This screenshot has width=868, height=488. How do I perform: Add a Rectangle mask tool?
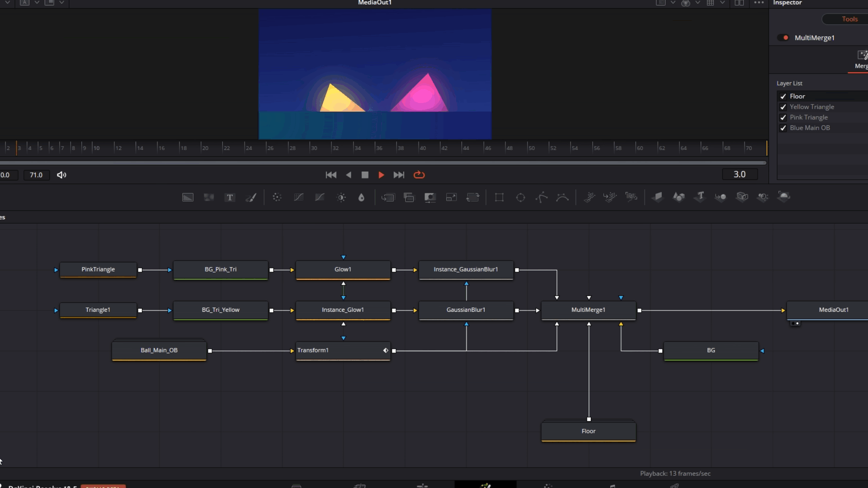point(499,197)
